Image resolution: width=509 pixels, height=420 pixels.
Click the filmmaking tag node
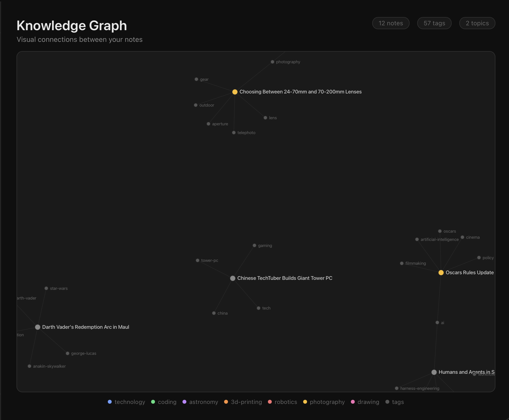(402, 264)
